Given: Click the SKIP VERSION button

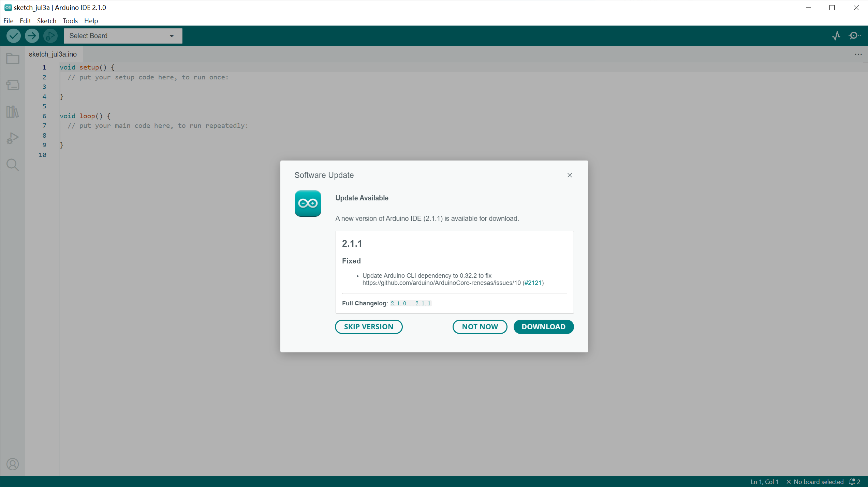Looking at the screenshot, I should click(368, 326).
